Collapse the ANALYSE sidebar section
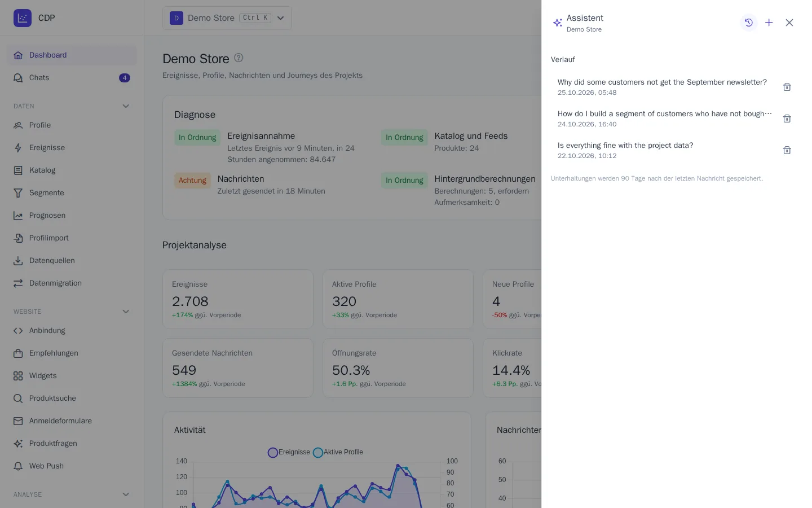The image size is (812, 508). 126,494
